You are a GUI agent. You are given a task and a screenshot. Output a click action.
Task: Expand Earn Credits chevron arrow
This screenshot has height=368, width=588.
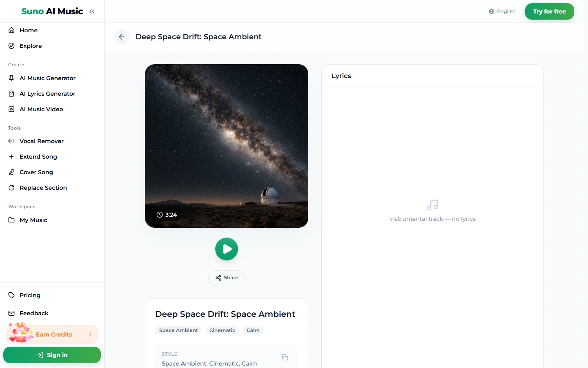pos(90,334)
